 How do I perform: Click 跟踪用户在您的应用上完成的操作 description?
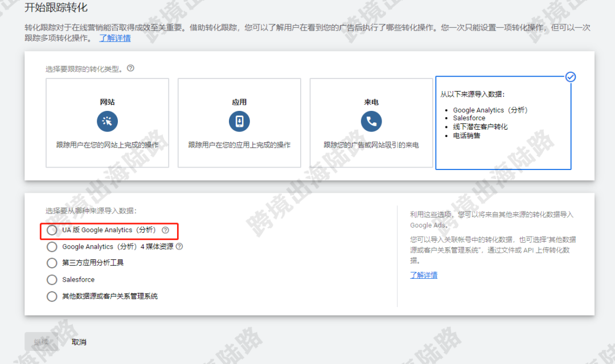pos(239,145)
